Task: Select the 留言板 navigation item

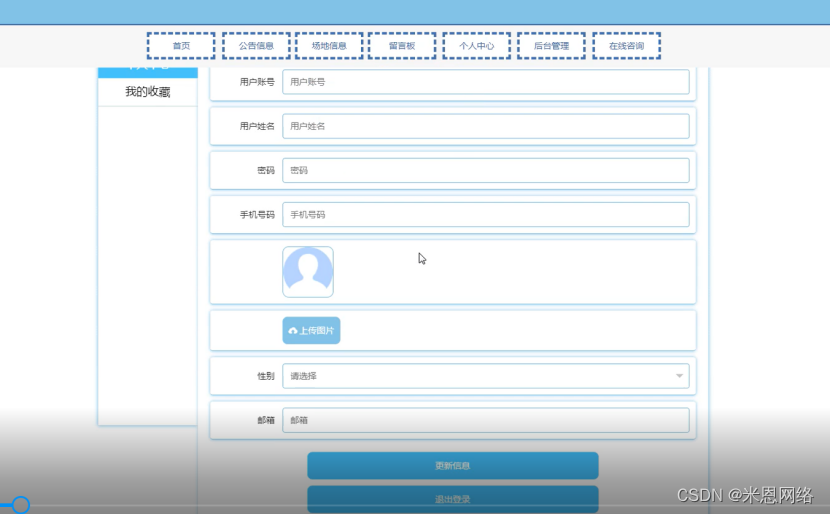Action: pos(402,46)
